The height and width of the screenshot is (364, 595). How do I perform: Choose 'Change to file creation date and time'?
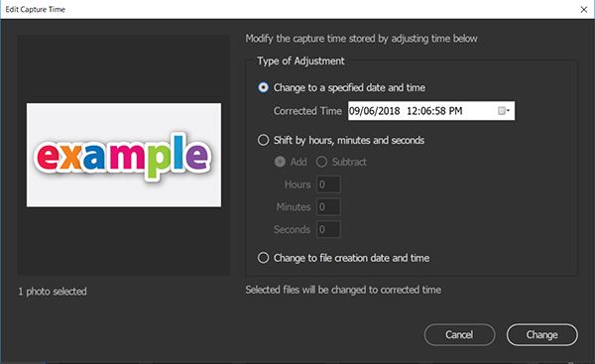263,258
